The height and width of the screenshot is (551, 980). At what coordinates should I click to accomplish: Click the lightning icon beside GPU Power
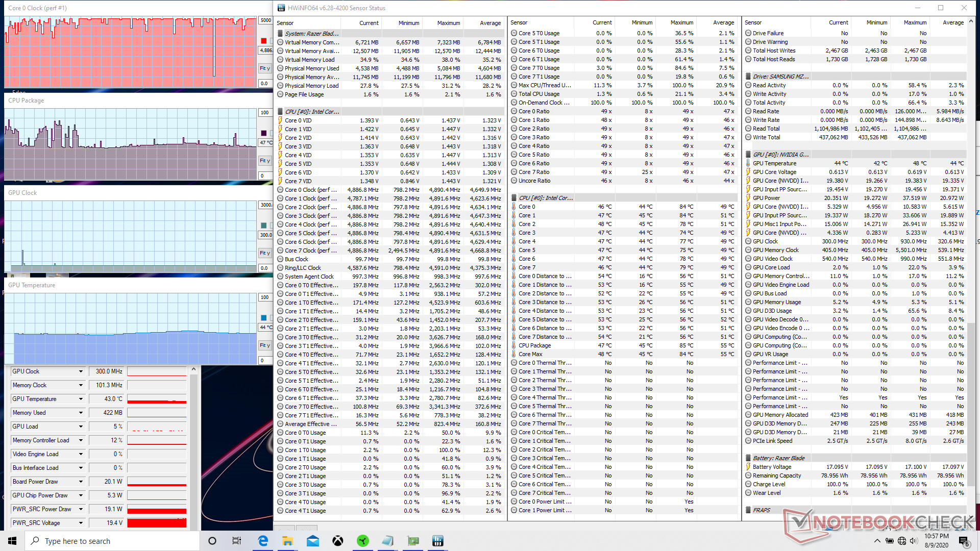click(748, 198)
